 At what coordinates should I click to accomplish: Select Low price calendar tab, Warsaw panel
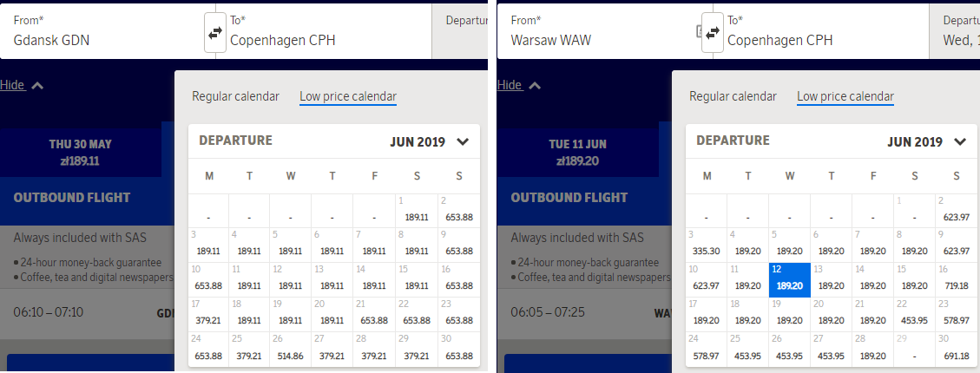coord(845,97)
